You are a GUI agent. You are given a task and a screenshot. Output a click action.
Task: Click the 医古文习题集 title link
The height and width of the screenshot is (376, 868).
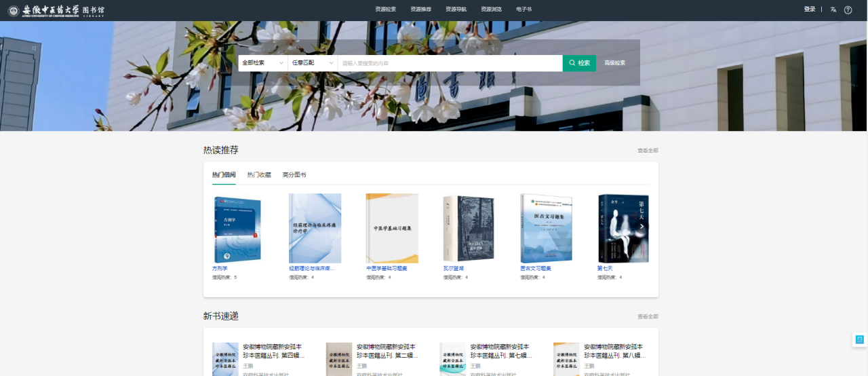pyautogui.click(x=536, y=269)
